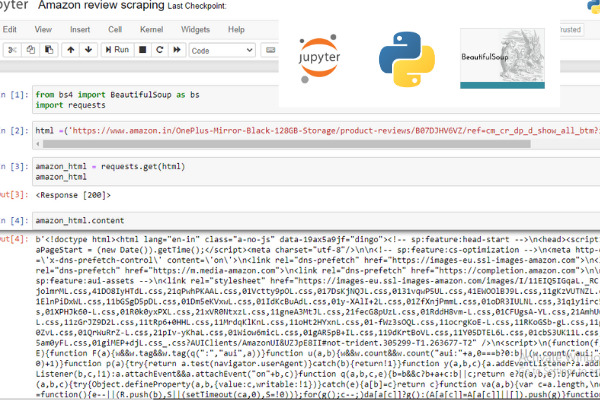Viewport: 600px width, 400px height.
Task: Copy selected cells icon
Action: [x=31, y=50]
